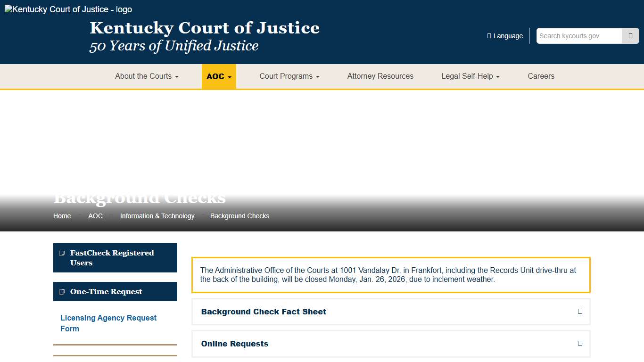This screenshot has height=362, width=644.
Task: Toggle the Online Requests accordion section
Action: click(390, 344)
